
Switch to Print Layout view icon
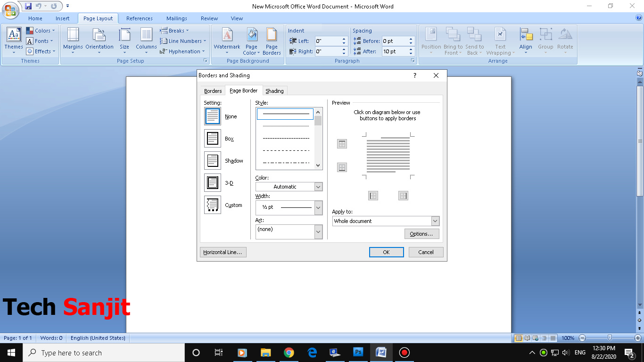coord(519,338)
